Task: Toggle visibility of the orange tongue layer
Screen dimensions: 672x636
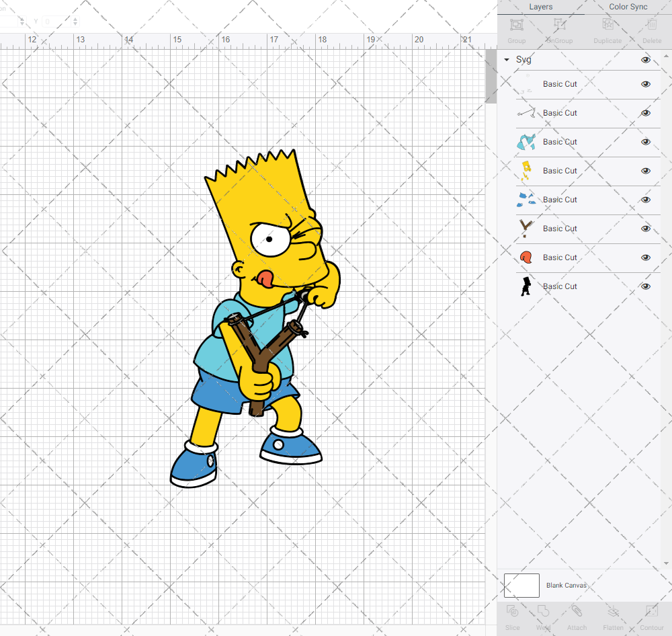Action: (646, 257)
